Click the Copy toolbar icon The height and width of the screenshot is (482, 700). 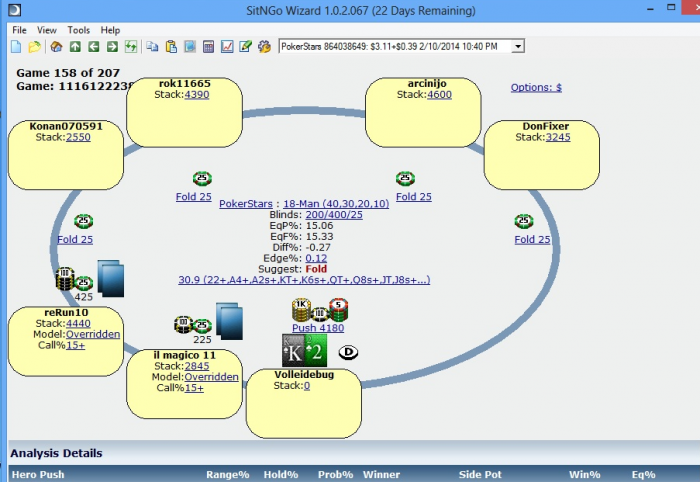click(152, 46)
